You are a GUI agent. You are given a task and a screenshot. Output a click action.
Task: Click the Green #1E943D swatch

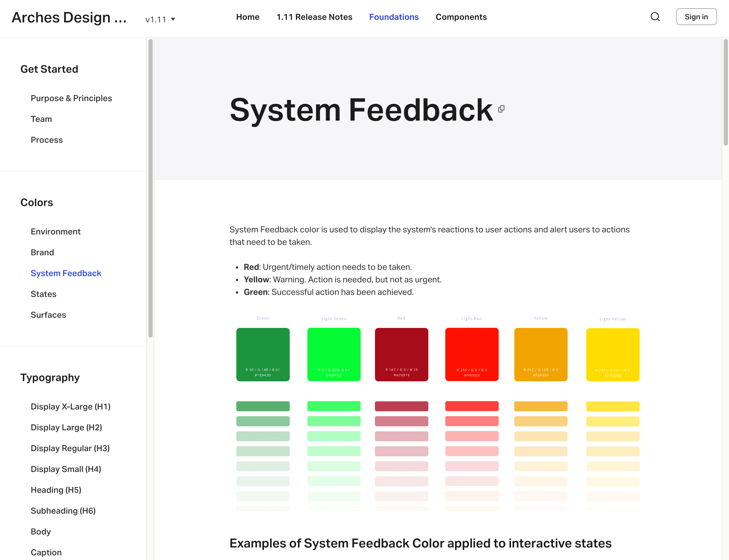(x=263, y=354)
